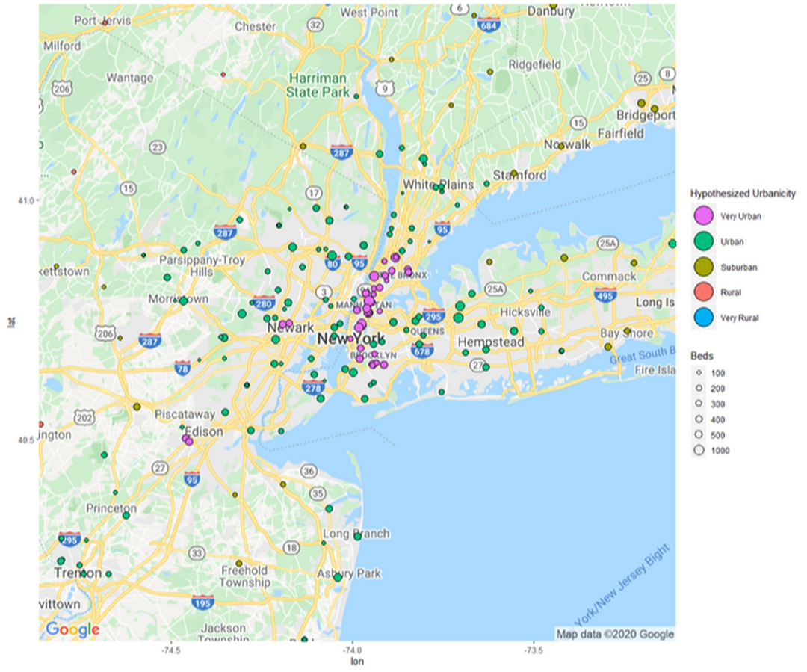This screenshot has width=807, height=672.
Task: Click the Route 36 road marker
Action: coord(309,471)
